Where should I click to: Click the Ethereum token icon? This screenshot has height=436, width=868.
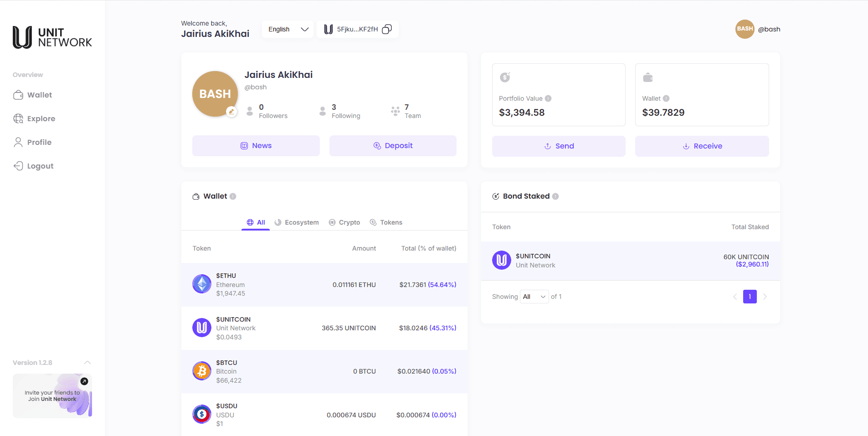click(x=202, y=284)
